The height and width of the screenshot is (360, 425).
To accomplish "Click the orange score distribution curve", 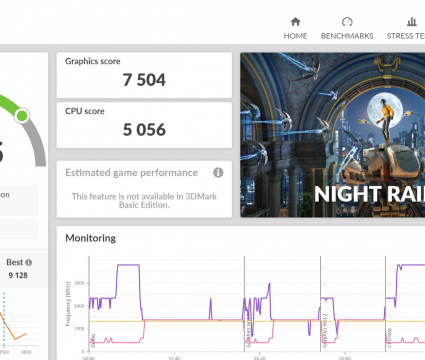I will tap(13, 327).
